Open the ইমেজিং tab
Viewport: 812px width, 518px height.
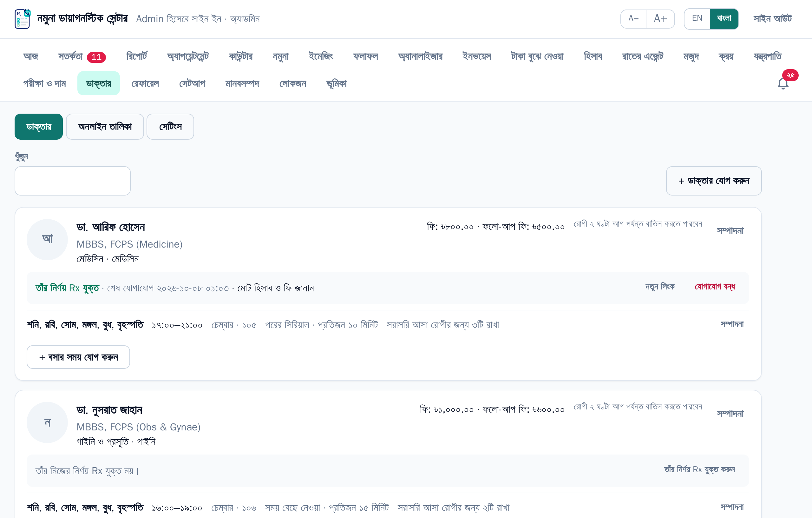(321, 56)
